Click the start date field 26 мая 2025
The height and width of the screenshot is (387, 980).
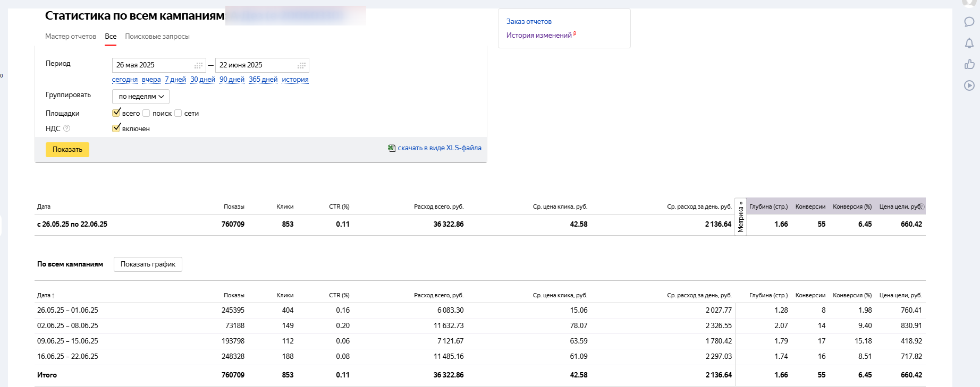[x=159, y=65]
